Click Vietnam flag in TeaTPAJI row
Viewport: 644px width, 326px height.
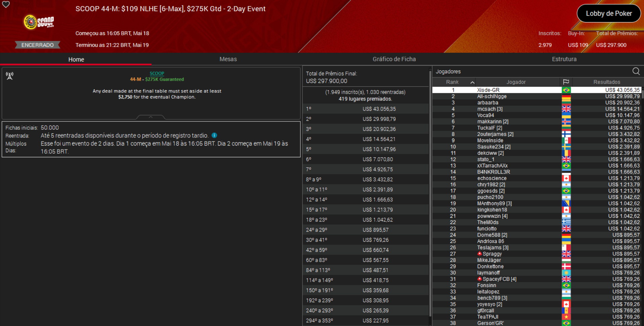[x=566, y=317]
